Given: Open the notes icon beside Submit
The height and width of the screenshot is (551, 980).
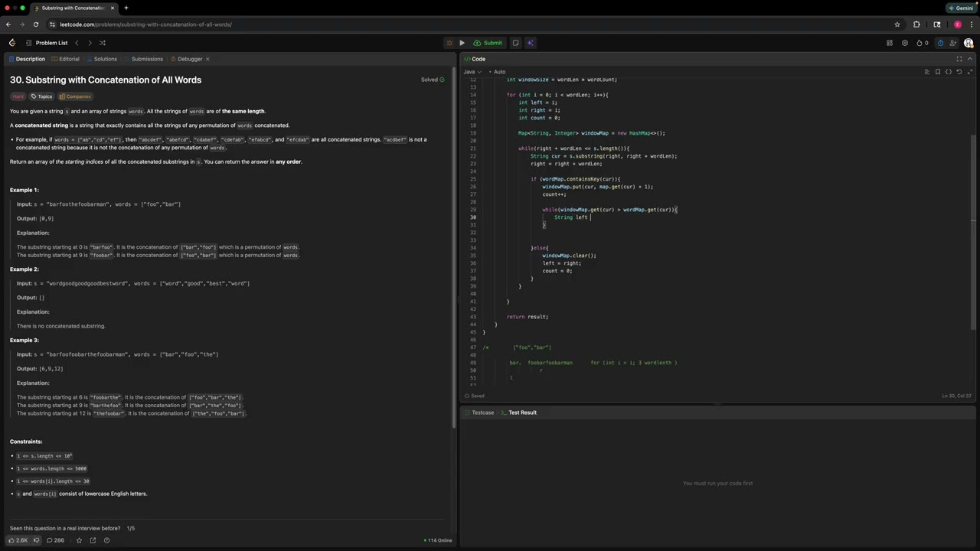Looking at the screenshot, I should [515, 43].
